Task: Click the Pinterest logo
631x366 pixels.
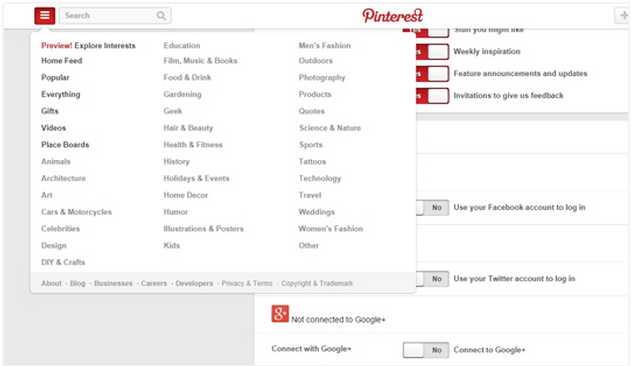Action: click(392, 16)
